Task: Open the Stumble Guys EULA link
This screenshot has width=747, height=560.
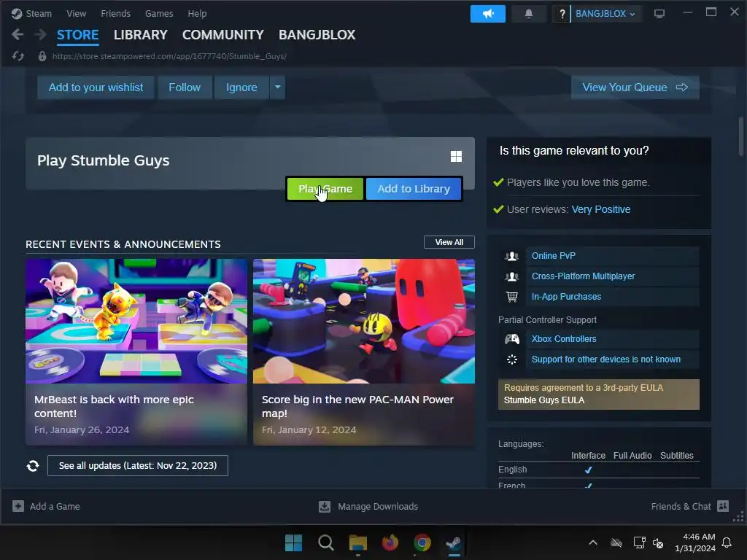Action: tap(544, 400)
